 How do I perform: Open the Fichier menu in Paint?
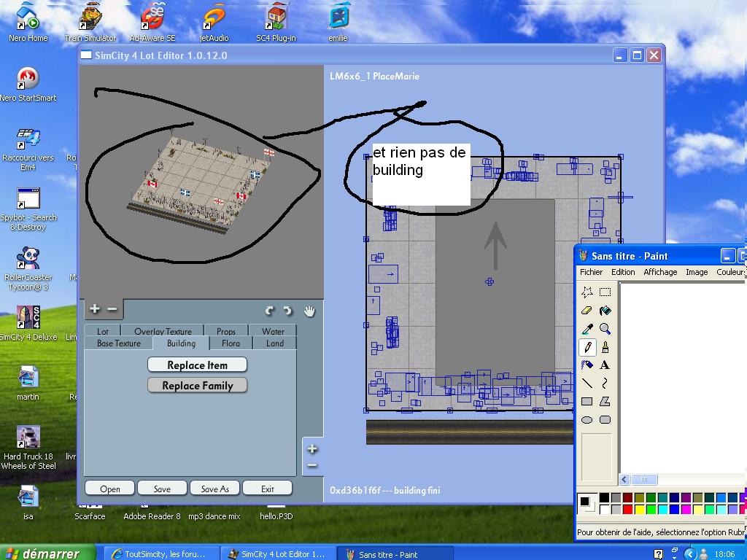pos(591,272)
